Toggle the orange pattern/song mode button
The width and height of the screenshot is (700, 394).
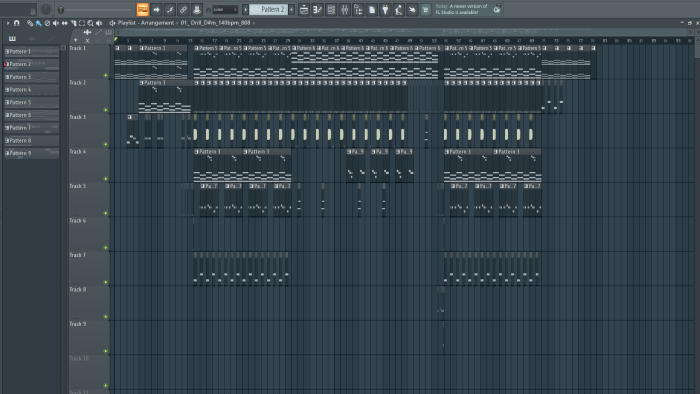[142, 9]
